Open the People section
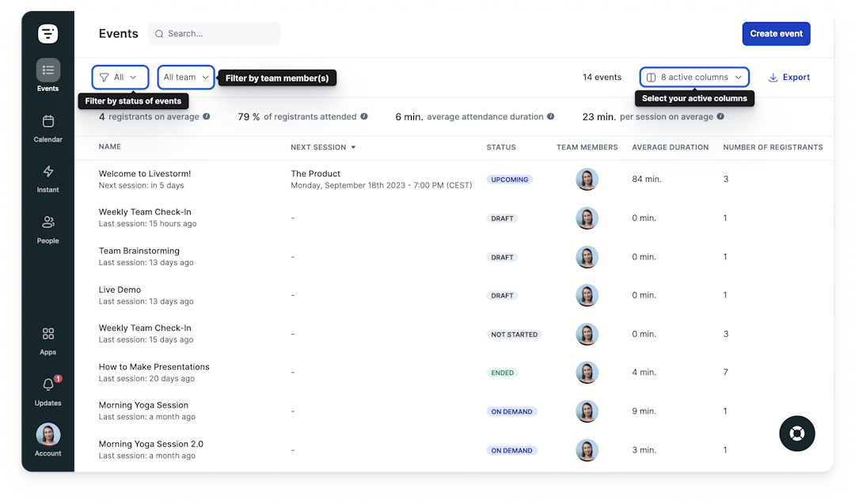Image resolution: width=855 pixels, height=504 pixels. point(48,229)
